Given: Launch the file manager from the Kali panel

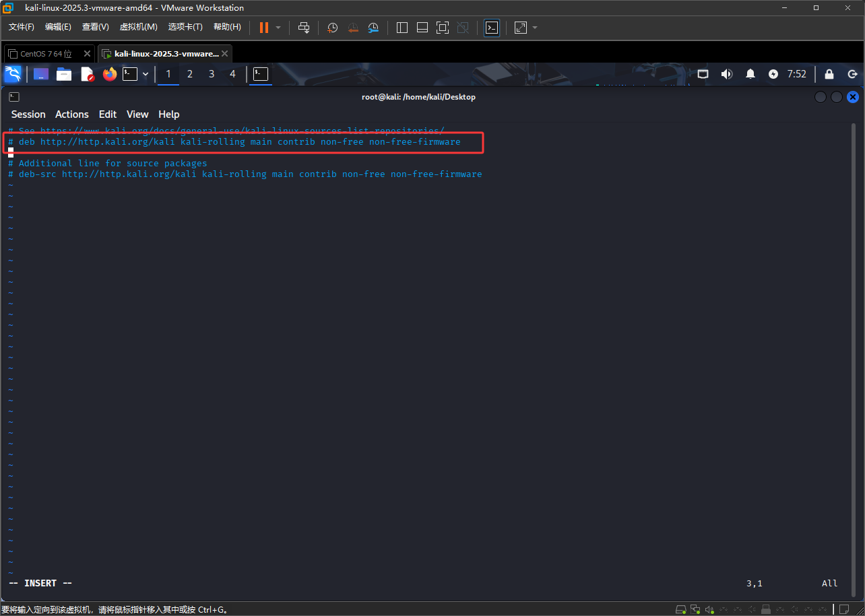Looking at the screenshot, I should coord(64,74).
